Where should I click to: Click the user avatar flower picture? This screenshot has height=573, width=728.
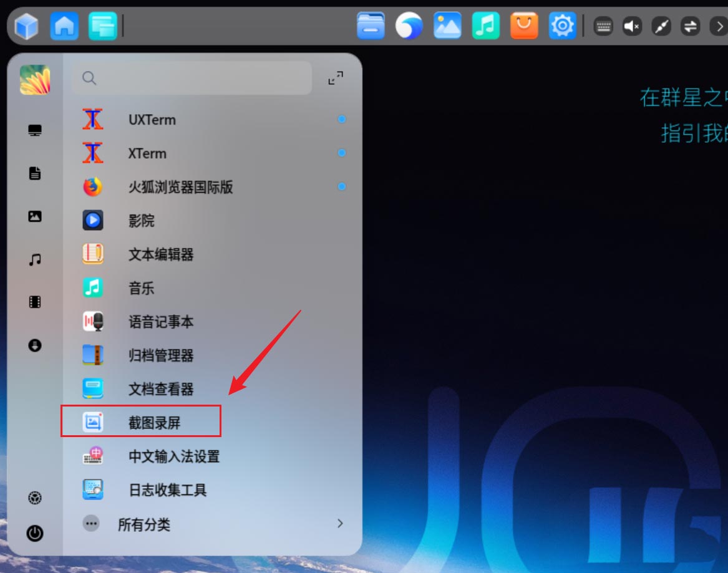pyautogui.click(x=36, y=79)
